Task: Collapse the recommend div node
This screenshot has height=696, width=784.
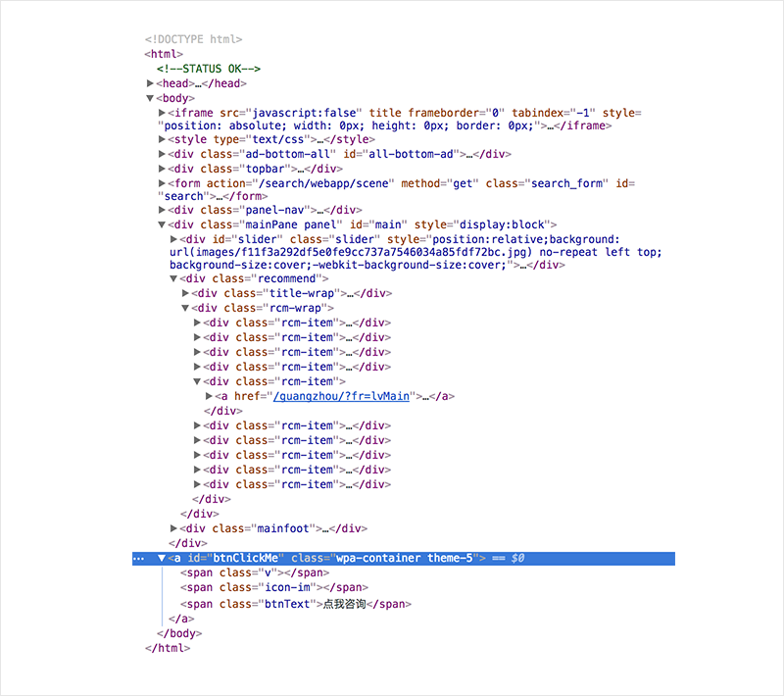Action: 173,278
